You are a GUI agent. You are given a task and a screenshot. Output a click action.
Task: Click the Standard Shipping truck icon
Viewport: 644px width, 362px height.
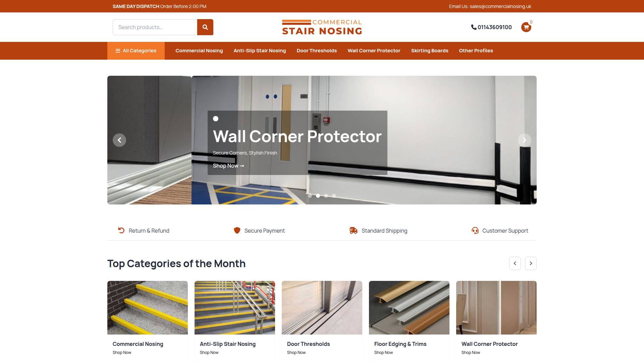pos(353,230)
